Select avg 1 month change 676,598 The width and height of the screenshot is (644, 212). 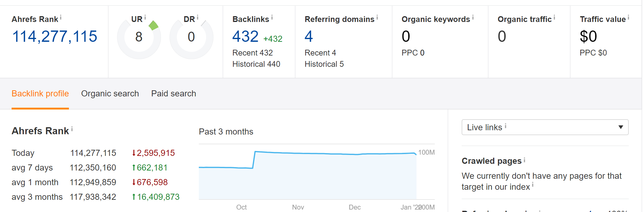[149, 182]
